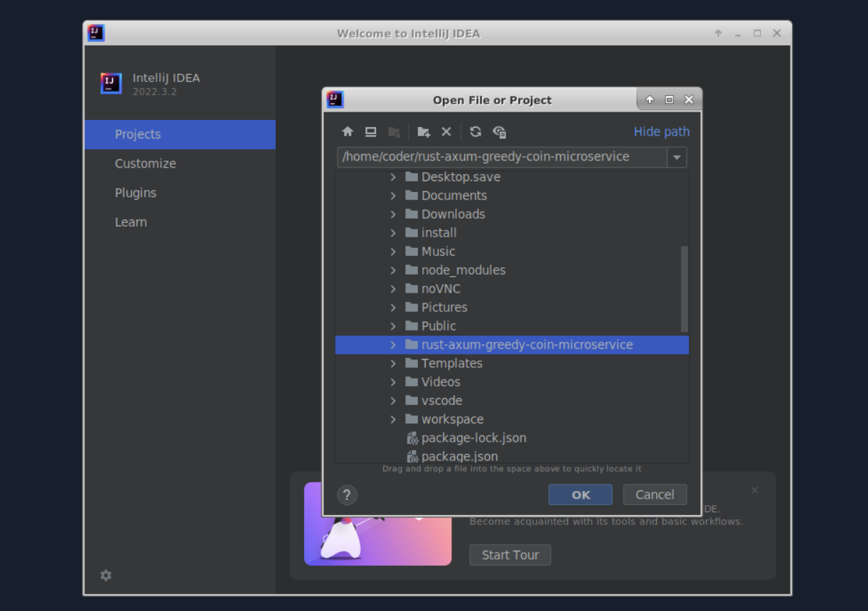Select the package.json file name
The width and height of the screenshot is (868, 611).
(460, 456)
